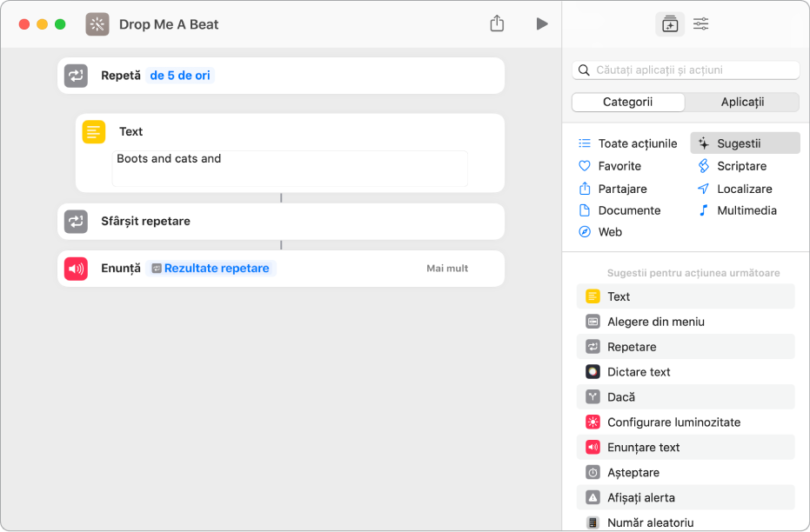The height and width of the screenshot is (532, 810).
Task: Click the Enunță action label
Action: click(x=120, y=269)
